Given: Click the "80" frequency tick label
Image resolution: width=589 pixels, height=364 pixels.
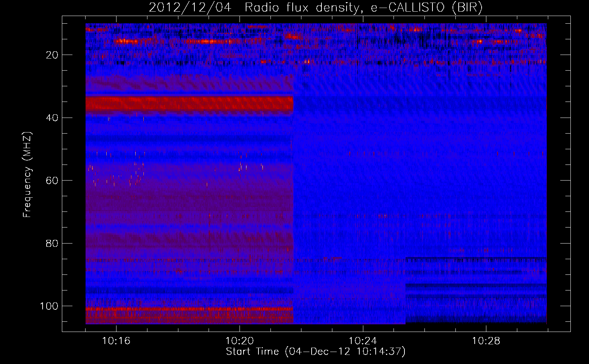Looking at the screenshot, I should tap(52, 243).
